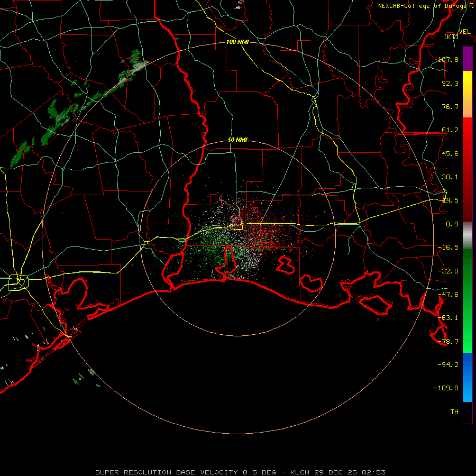The width and height of the screenshot is (476, 476).
Task: Pick the red segment of velocity scale
Action: click(467, 169)
